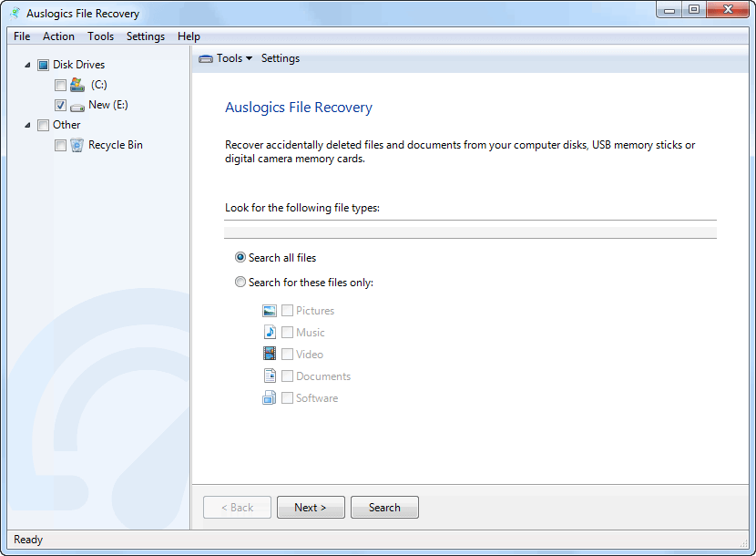This screenshot has width=756, height=556.
Task: Maximize the Auslogics File Recovery window
Action: (694, 10)
